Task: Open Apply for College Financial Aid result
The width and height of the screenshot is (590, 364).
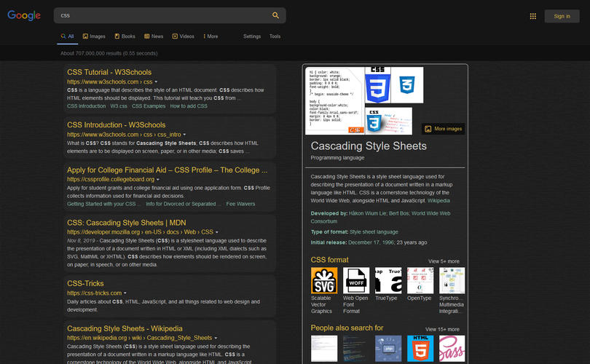Action: [167, 170]
